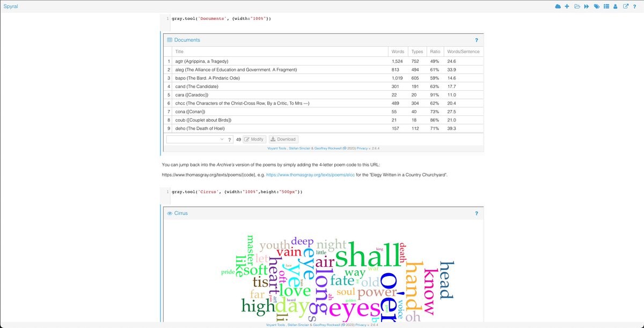Click the word 'fate' in the Cirrus cloud
Viewport: 644px width, 328px height.
(x=342, y=281)
